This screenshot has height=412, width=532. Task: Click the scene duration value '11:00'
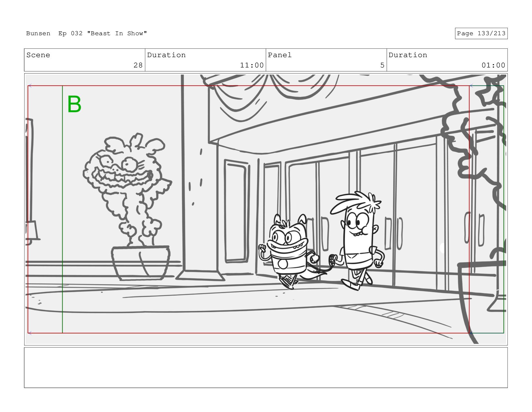252,65
